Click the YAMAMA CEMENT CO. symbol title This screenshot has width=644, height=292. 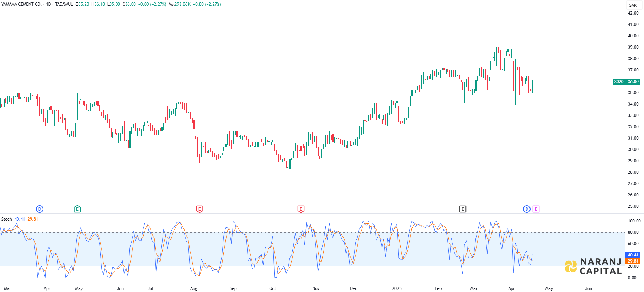point(22,4)
